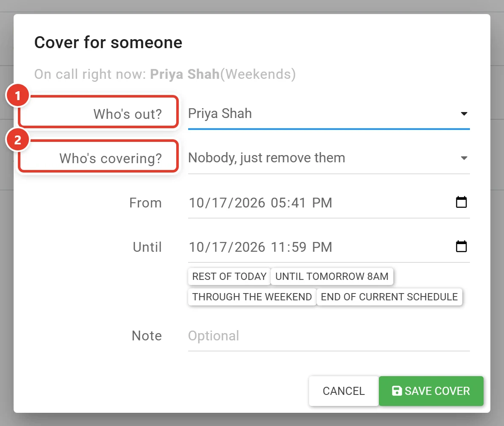Choose Until Tomorrow 8AM shortcut

coord(332,276)
